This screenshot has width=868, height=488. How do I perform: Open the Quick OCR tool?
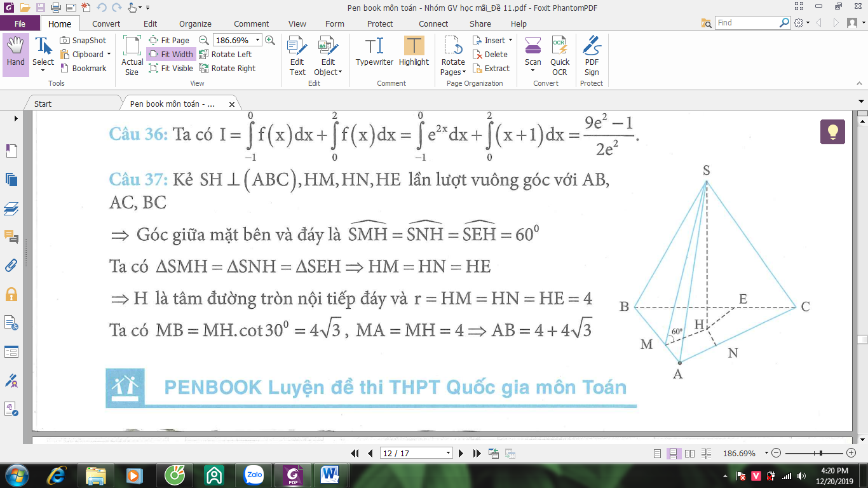click(560, 56)
